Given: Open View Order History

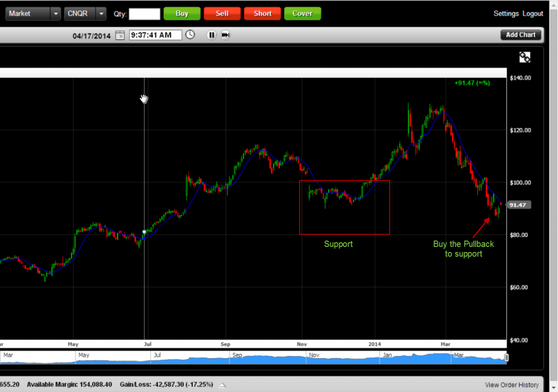Looking at the screenshot, I should pyautogui.click(x=511, y=384).
